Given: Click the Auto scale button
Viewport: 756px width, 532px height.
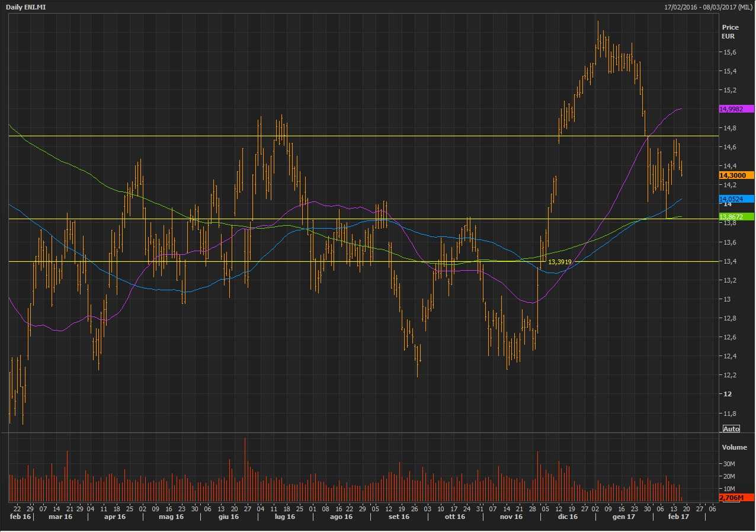Looking at the screenshot, I should [731, 428].
